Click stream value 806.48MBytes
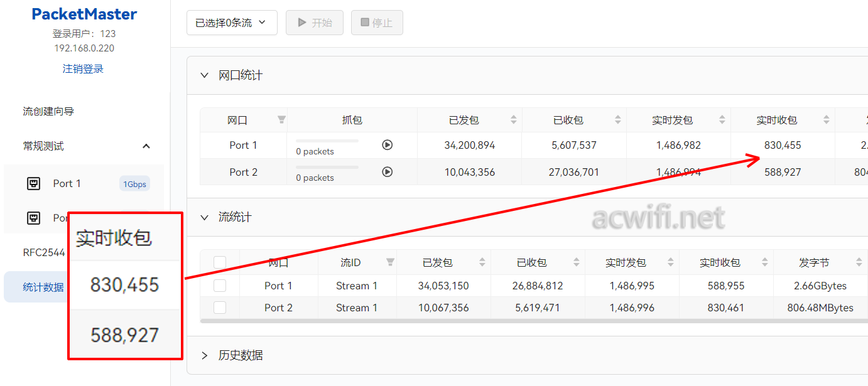This screenshot has height=386, width=868. pyautogui.click(x=820, y=308)
